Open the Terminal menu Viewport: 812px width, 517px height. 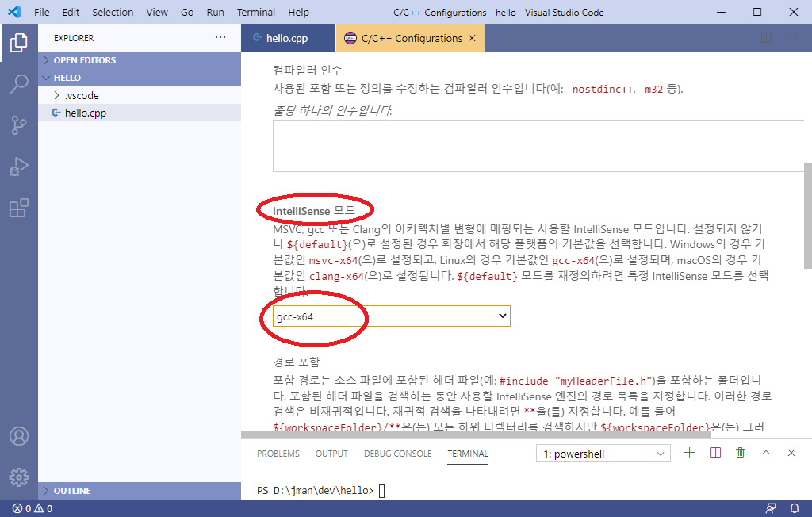pyautogui.click(x=256, y=13)
